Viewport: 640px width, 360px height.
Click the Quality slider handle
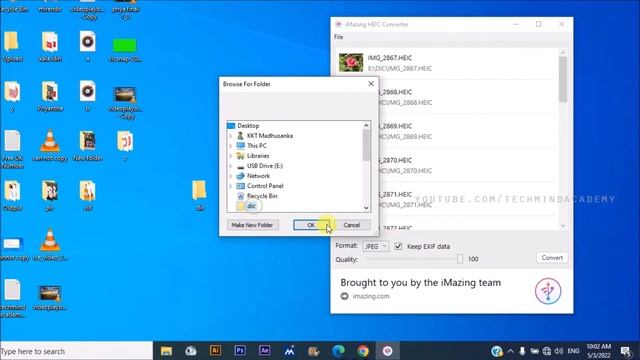pyautogui.click(x=460, y=259)
